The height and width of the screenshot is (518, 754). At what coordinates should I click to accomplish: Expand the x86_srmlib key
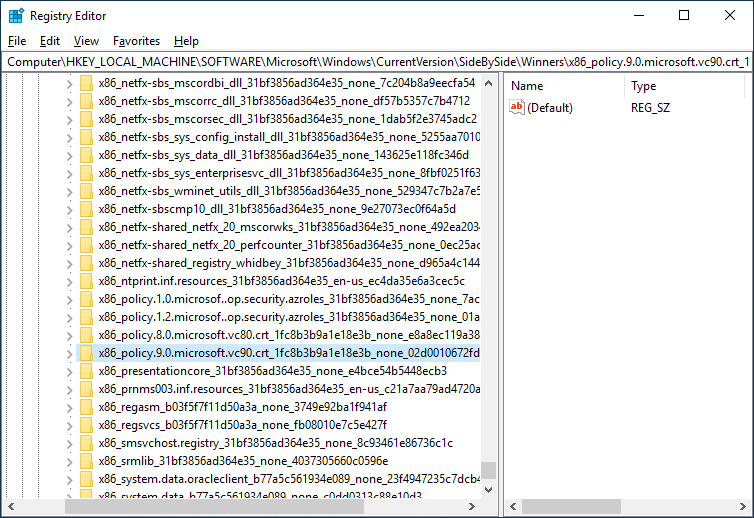coord(69,462)
